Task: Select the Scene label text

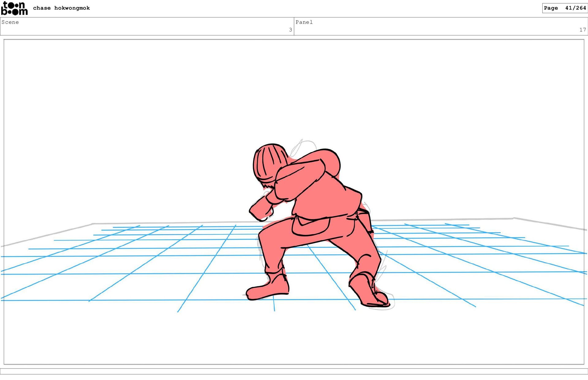Action: (x=10, y=22)
